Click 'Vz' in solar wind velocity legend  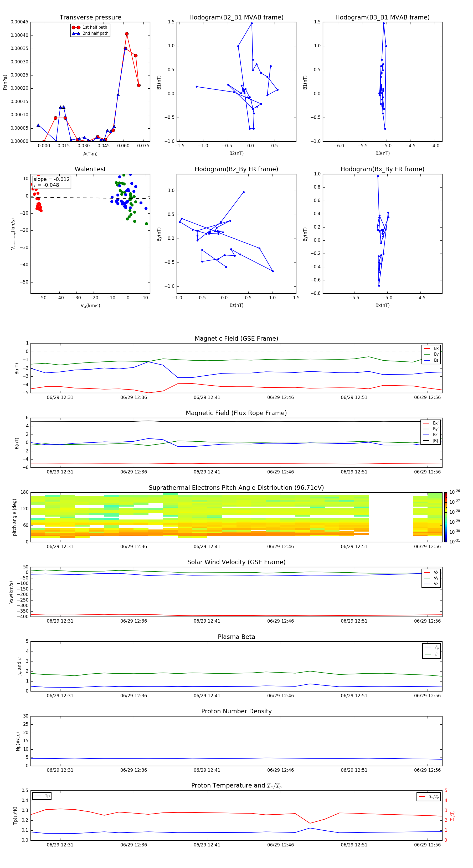(x=431, y=584)
